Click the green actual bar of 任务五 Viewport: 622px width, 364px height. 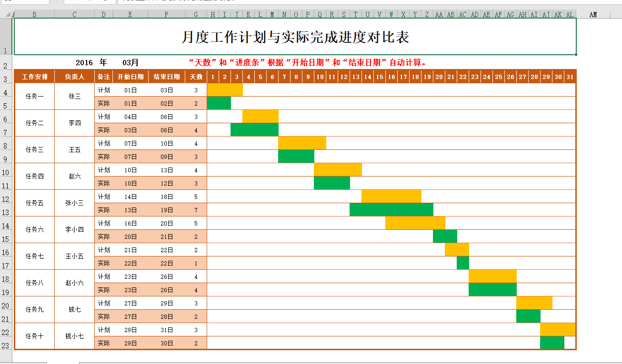391,210
